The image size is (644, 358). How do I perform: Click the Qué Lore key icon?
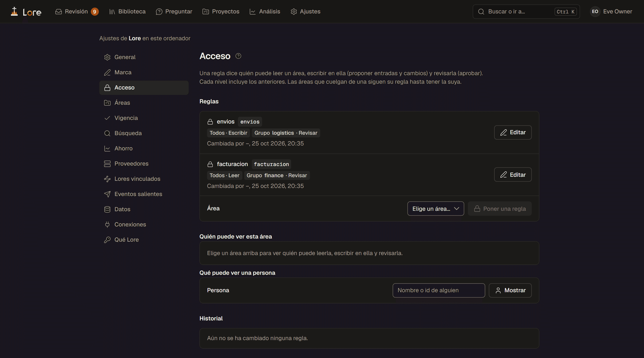107,240
